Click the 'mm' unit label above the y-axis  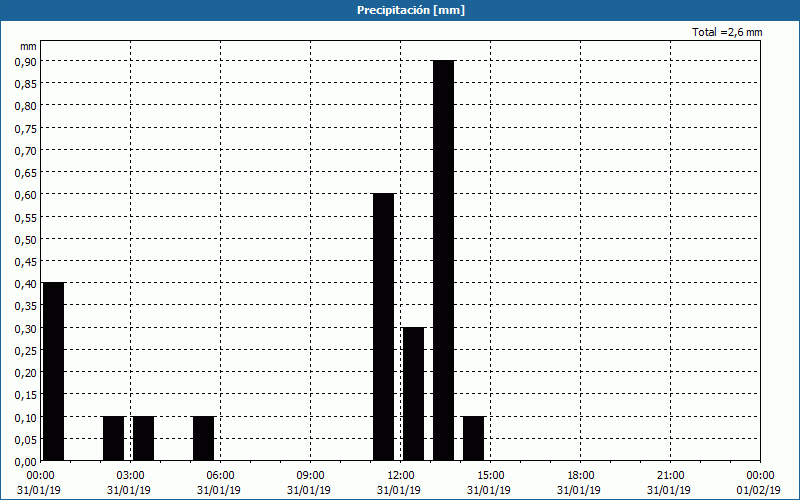[x=28, y=46]
